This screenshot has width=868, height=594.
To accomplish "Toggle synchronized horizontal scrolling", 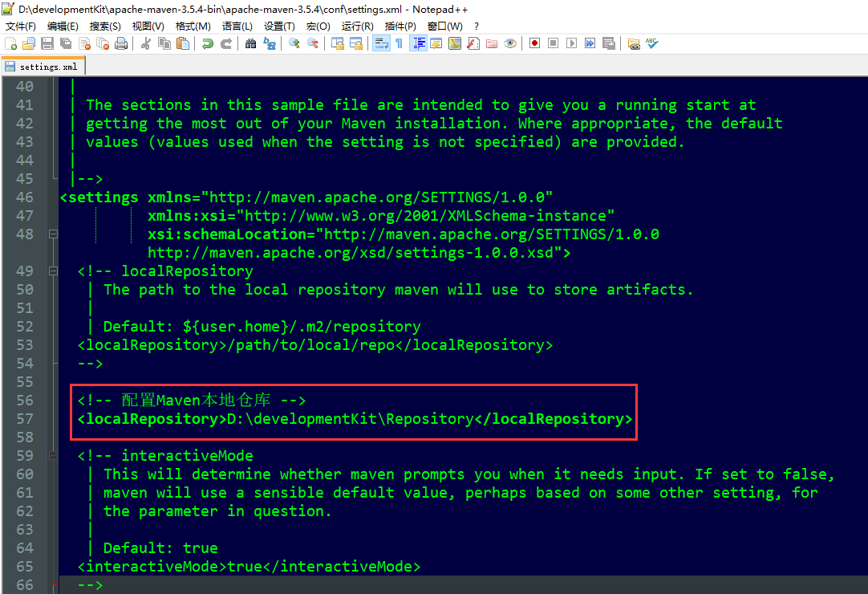I will pyautogui.click(x=356, y=44).
